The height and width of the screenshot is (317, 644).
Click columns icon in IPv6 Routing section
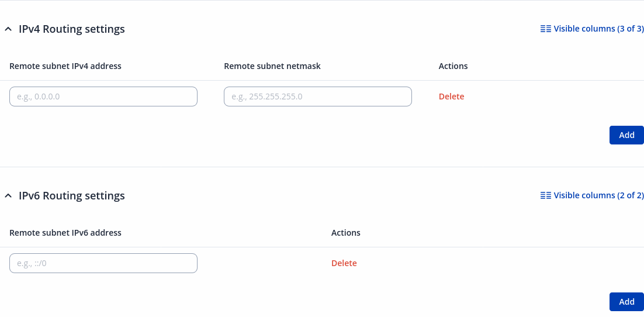click(x=546, y=195)
